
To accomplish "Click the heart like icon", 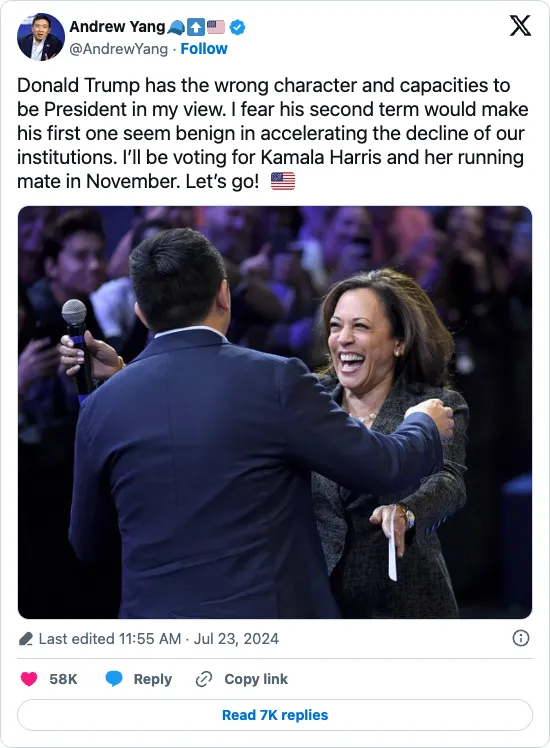I will 29,679.
